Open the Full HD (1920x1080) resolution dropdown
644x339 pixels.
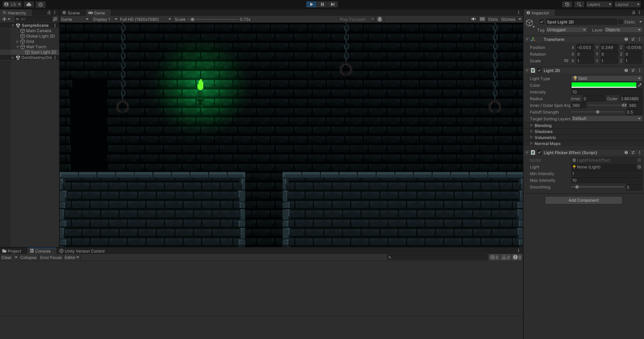[145, 19]
